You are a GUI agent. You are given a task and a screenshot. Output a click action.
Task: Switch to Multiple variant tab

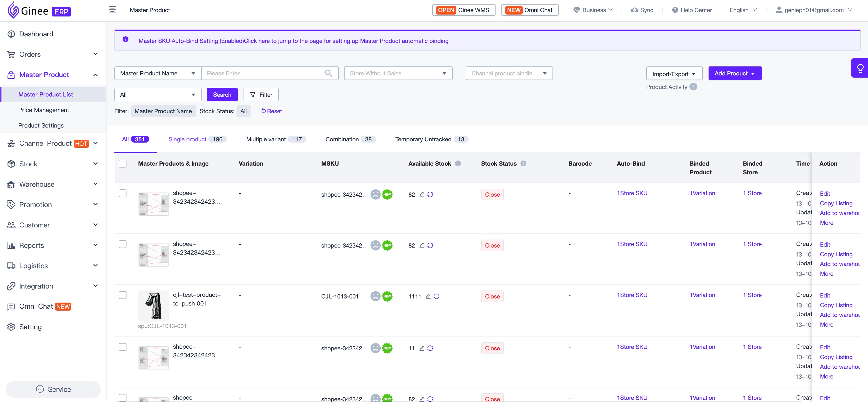click(x=276, y=139)
